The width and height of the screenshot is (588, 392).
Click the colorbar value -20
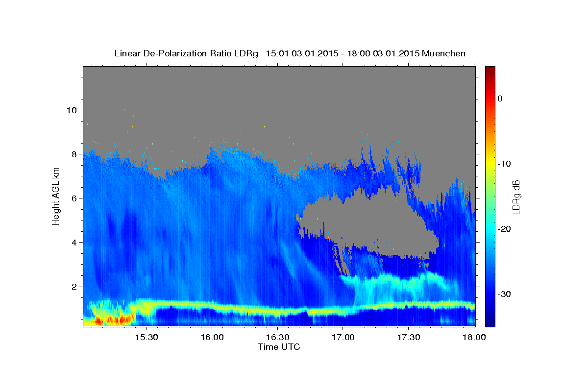click(x=504, y=229)
